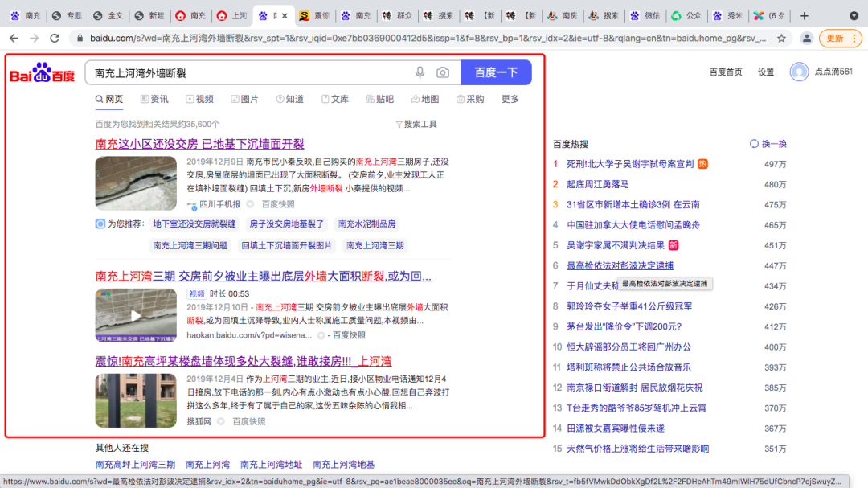The width and height of the screenshot is (868, 488).
Task: Click the 百度一下 search button
Action: tap(496, 72)
